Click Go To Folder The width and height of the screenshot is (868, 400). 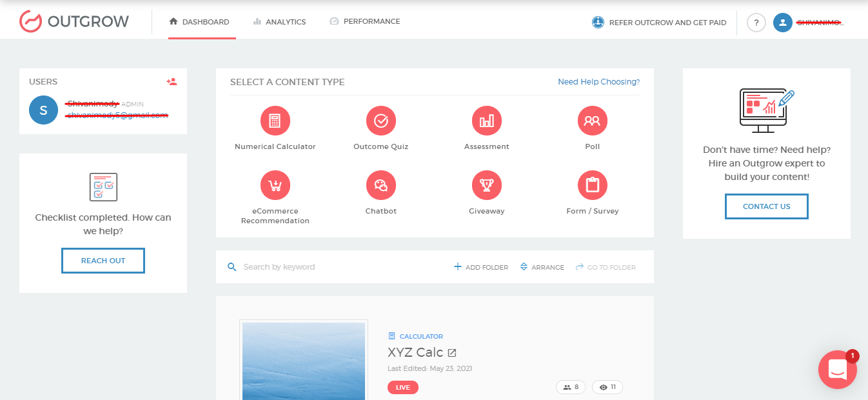(x=606, y=267)
